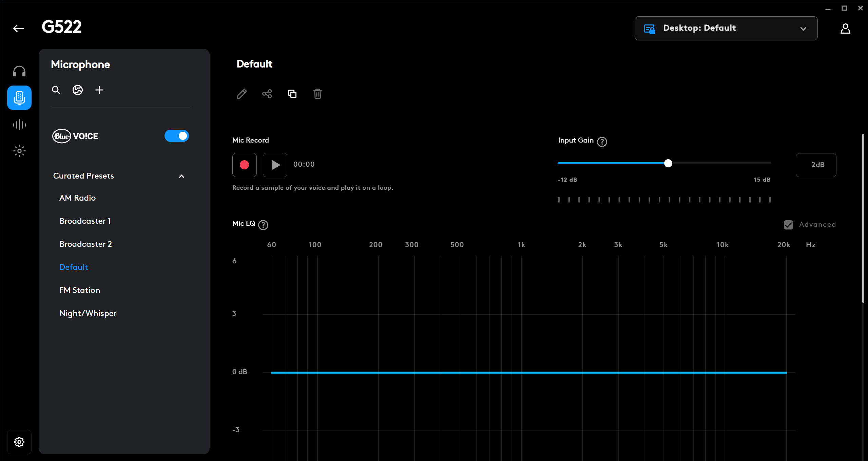Uncheck the Advanced EQ checkbox
The height and width of the screenshot is (461, 868).
[788, 225]
